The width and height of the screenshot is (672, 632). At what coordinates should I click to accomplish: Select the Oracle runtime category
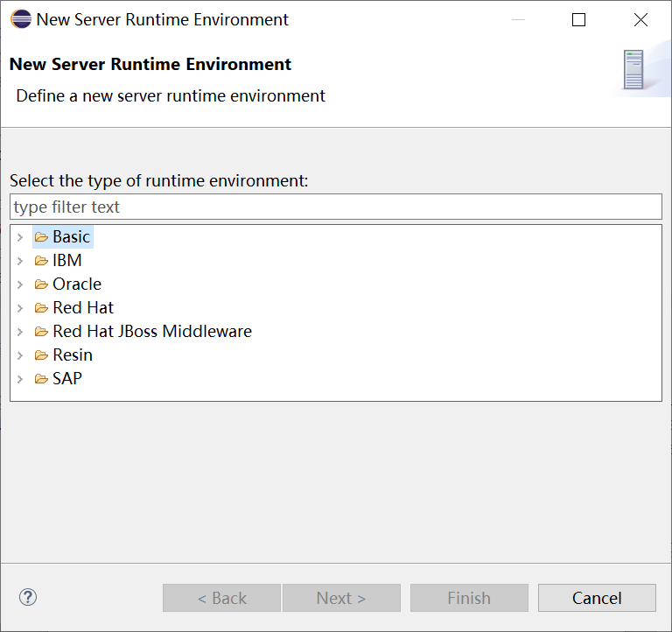click(x=77, y=284)
